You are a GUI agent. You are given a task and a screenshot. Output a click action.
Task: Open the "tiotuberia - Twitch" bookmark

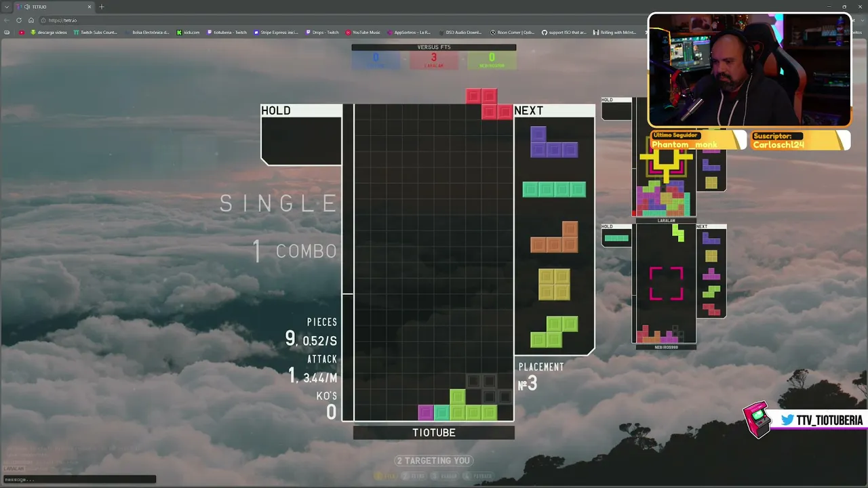pos(226,33)
